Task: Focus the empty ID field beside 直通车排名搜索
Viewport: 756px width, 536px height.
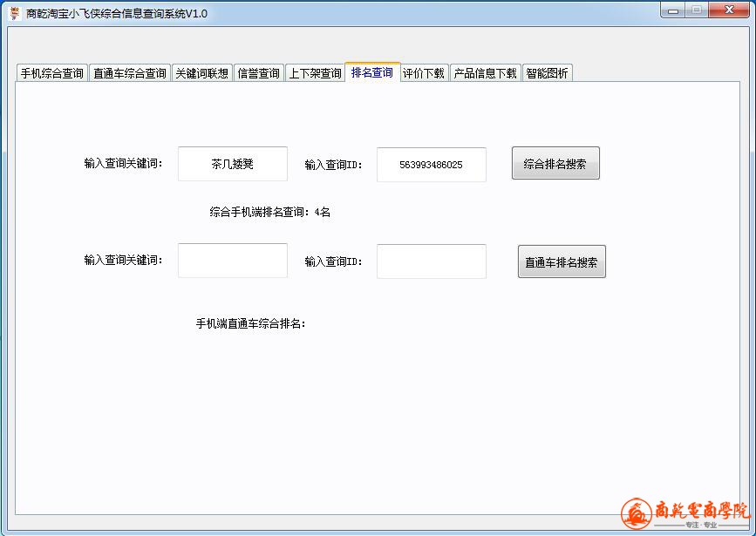Action: pyautogui.click(x=432, y=261)
